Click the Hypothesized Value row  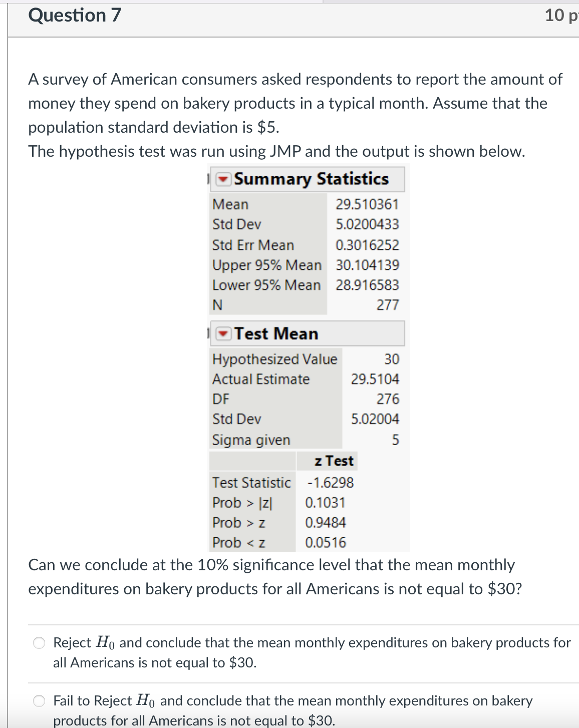pos(275,358)
